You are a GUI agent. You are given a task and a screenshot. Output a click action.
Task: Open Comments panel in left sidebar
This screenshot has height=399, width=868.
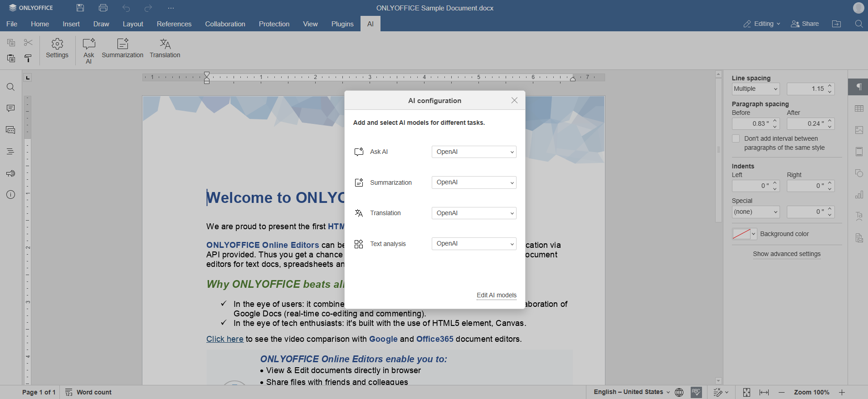point(11,108)
